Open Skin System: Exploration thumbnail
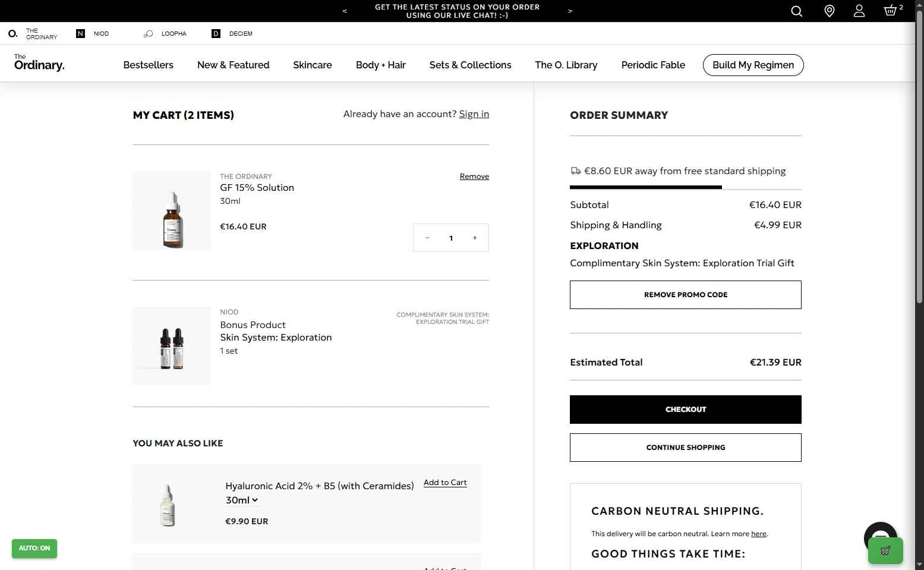The width and height of the screenshot is (924, 570). (172, 346)
